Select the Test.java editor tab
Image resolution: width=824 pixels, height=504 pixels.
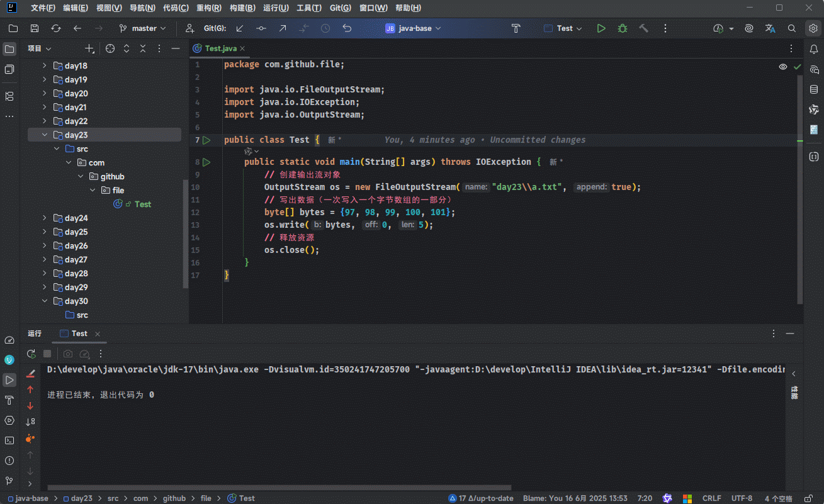[x=220, y=48]
